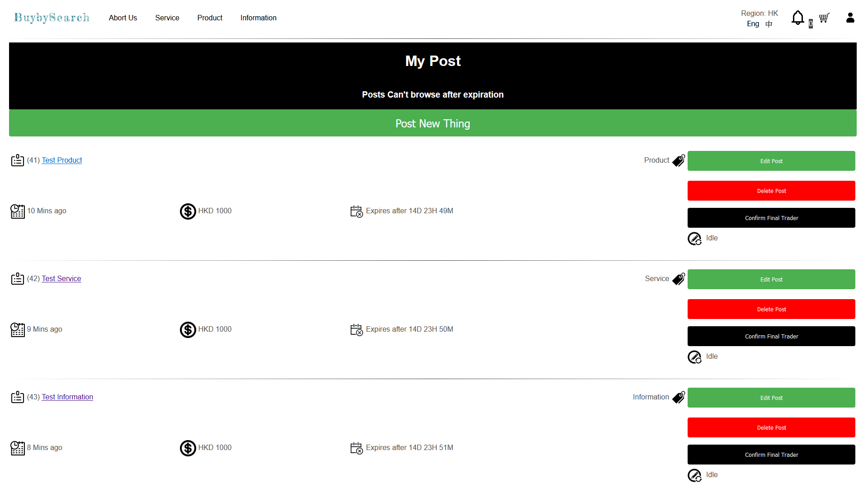Click the Post New Thing button
The width and height of the screenshot is (868, 488).
(433, 123)
